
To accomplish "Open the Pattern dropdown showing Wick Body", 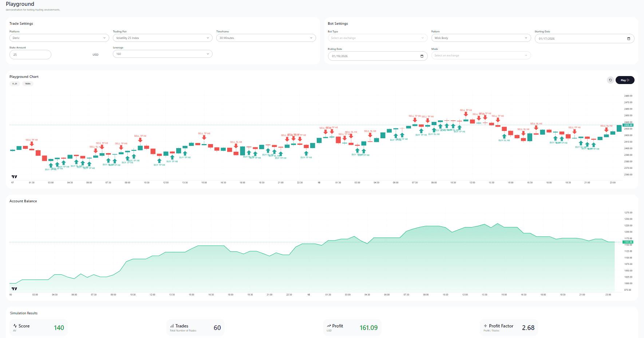I will click(x=481, y=38).
